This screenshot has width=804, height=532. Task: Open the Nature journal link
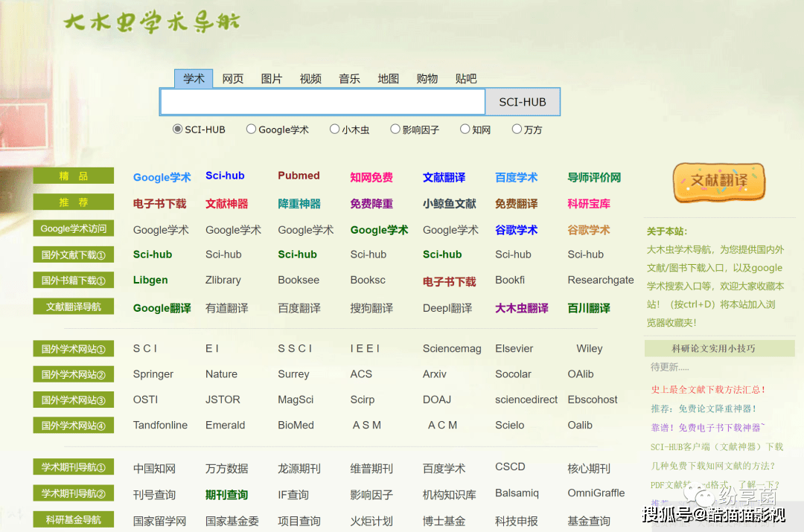tap(221, 374)
